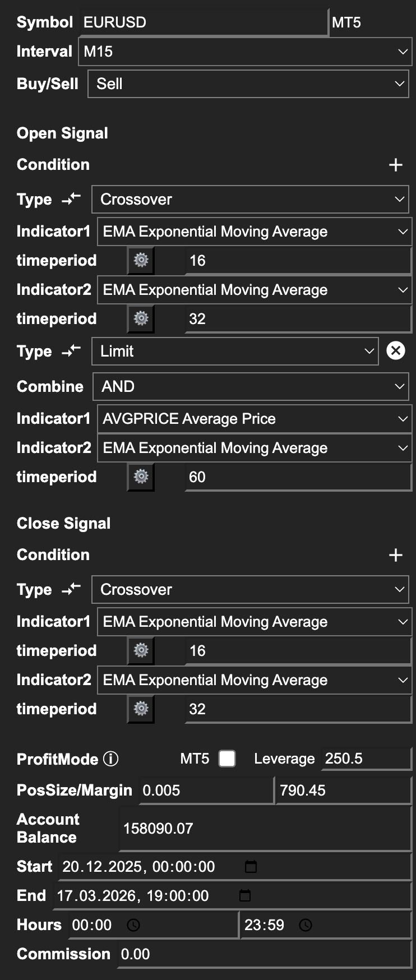Click the Account Balance field
This screenshot has width=416, height=980.
(x=265, y=829)
